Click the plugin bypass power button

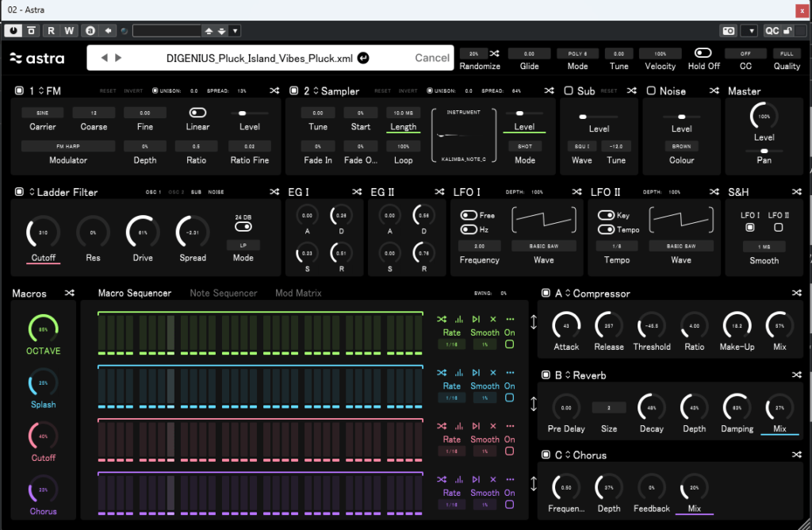(x=13, y=31)
